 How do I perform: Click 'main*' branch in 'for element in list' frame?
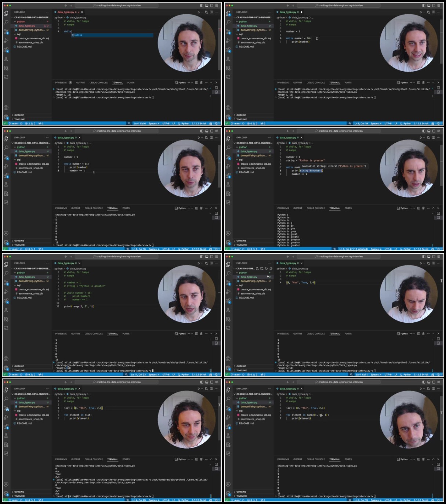tap(15, 500)
